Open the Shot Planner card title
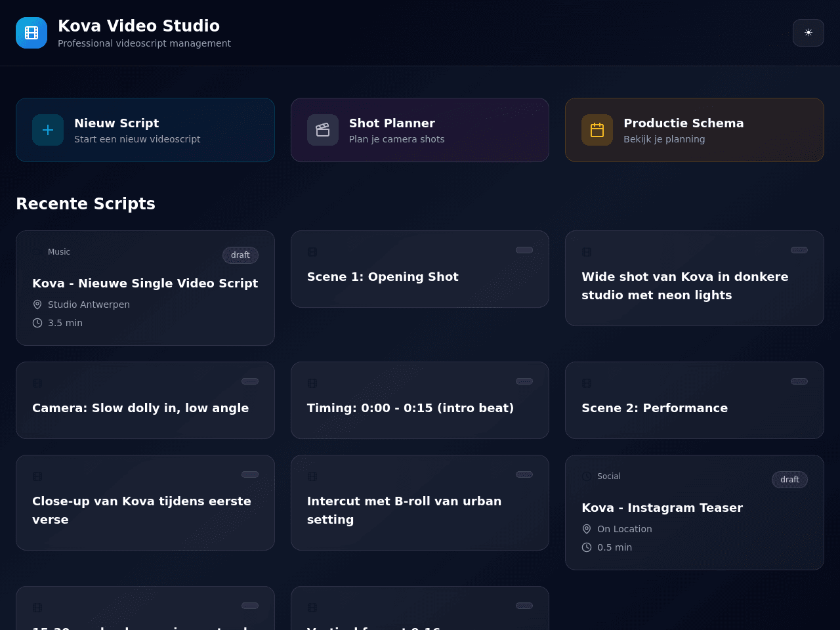The width and height of the screenshot is (840, 630). point(392,123)
